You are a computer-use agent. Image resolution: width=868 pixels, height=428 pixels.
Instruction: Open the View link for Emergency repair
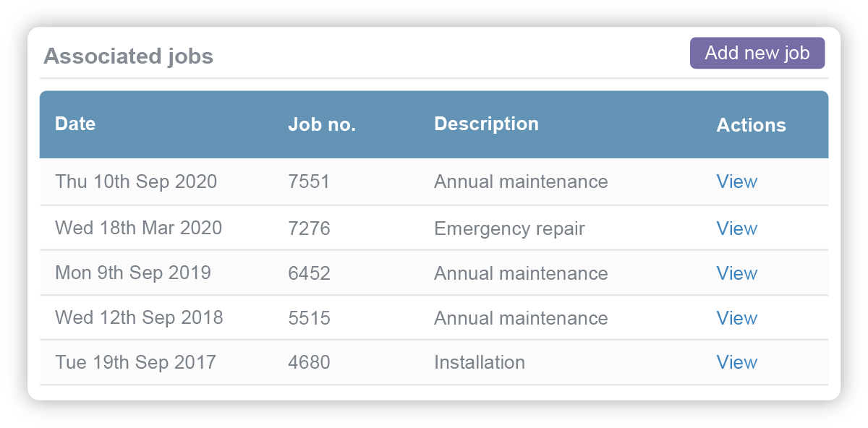coord(736,228)
